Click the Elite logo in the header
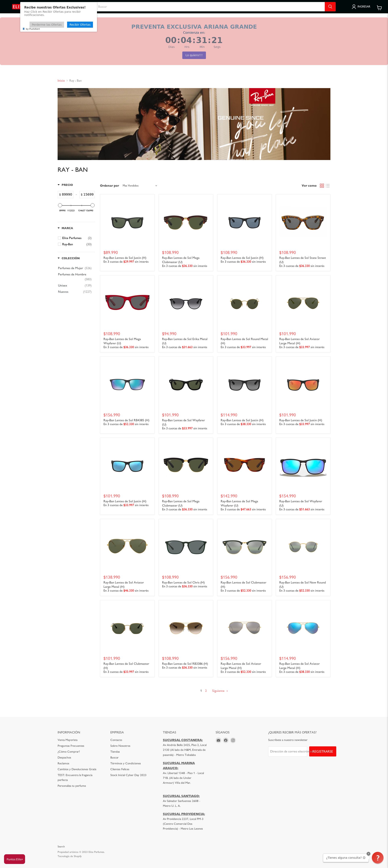Viewport: 388px width, 868px height. pyautogui.click(x=16, y=7)
